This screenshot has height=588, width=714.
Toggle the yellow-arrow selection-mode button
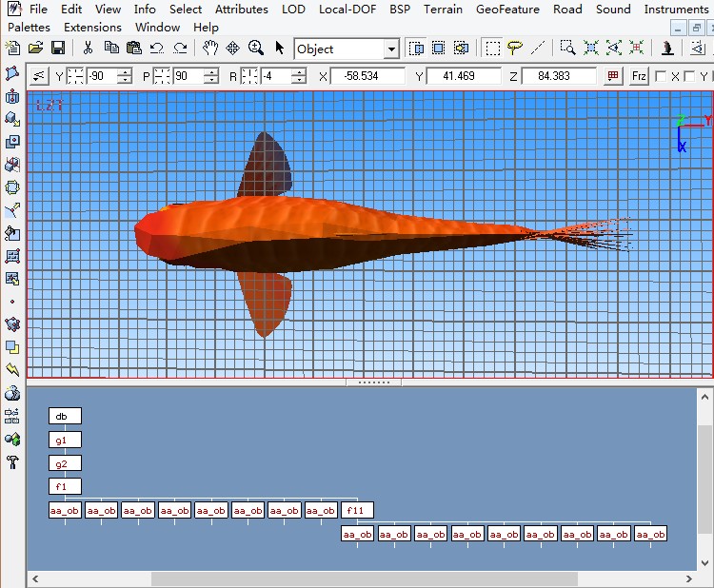(x=462, y=48)
